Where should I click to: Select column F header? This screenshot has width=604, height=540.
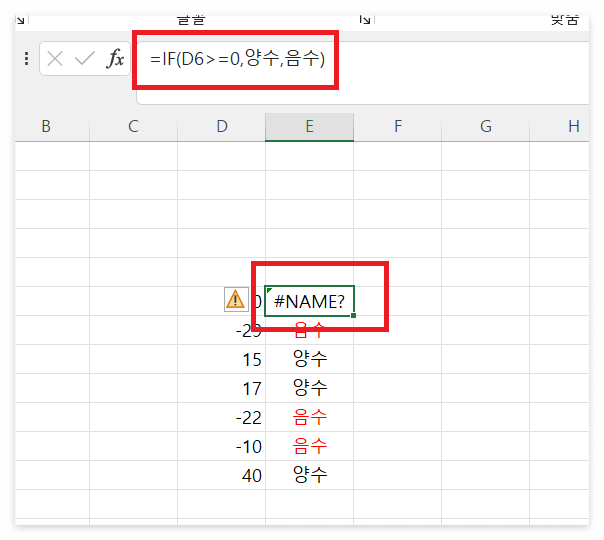coord(398,127)
